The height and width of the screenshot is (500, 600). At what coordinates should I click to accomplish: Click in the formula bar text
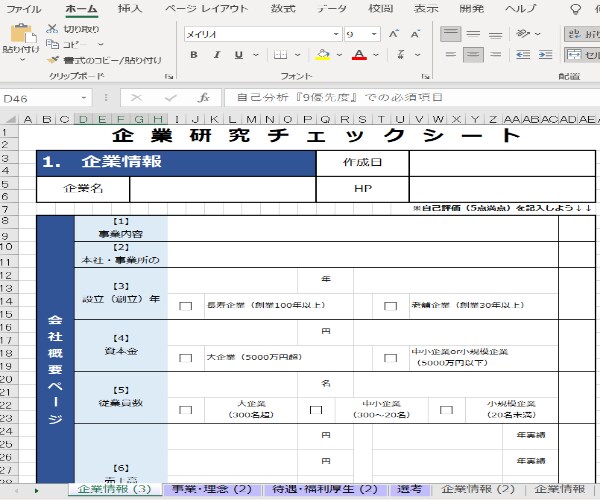339,98
